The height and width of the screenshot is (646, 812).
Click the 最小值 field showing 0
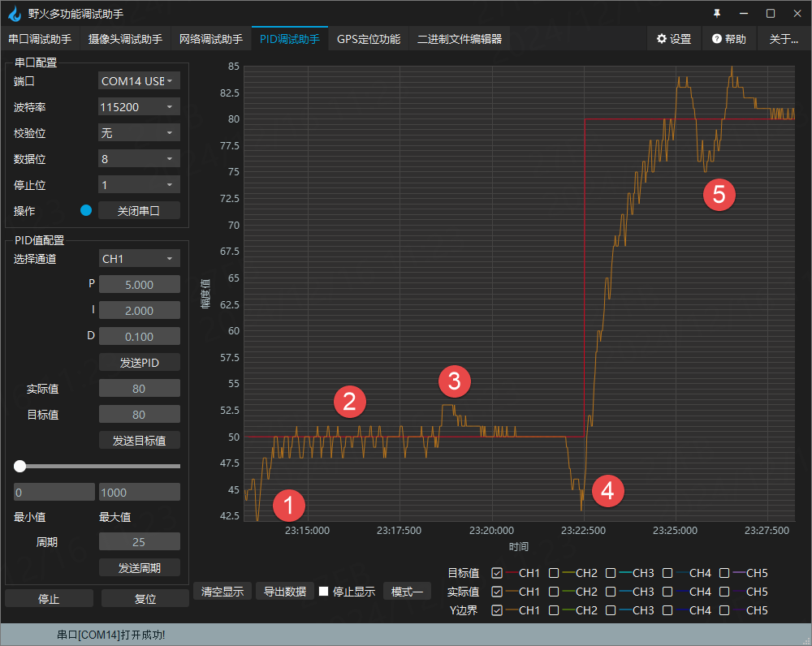54,493
